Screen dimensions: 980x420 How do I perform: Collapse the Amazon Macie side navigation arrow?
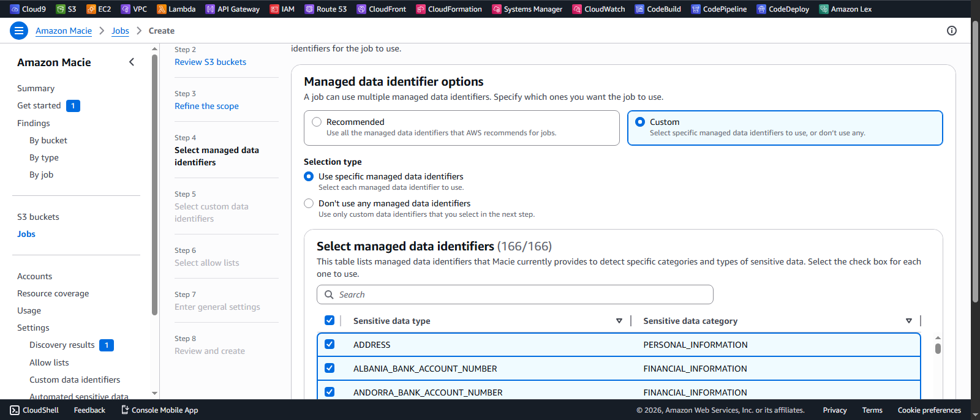pyautogui.click(x=132, y=62)
